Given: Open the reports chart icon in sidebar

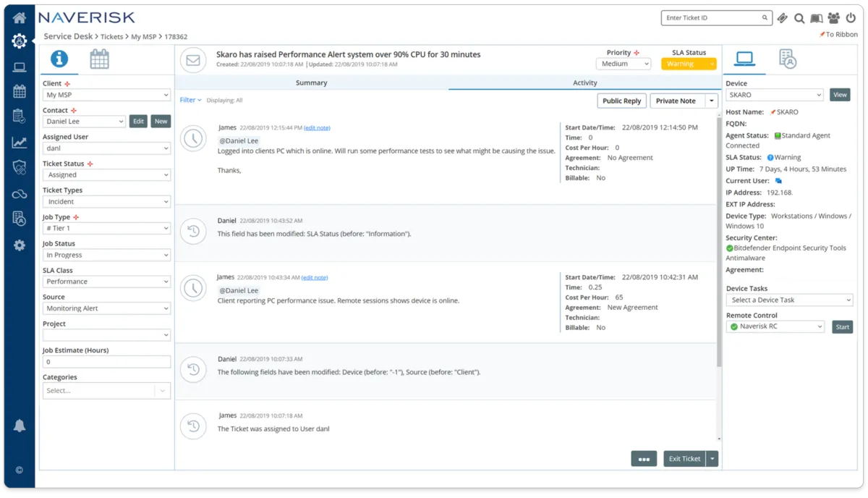Looking at the screenshot, I should point(20,143).
